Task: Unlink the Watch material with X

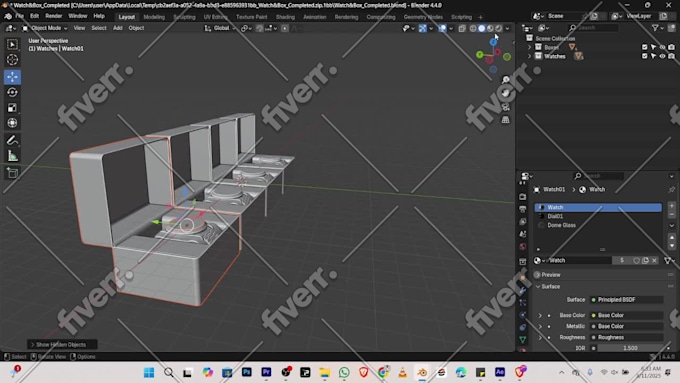Action: pos(654,260)
